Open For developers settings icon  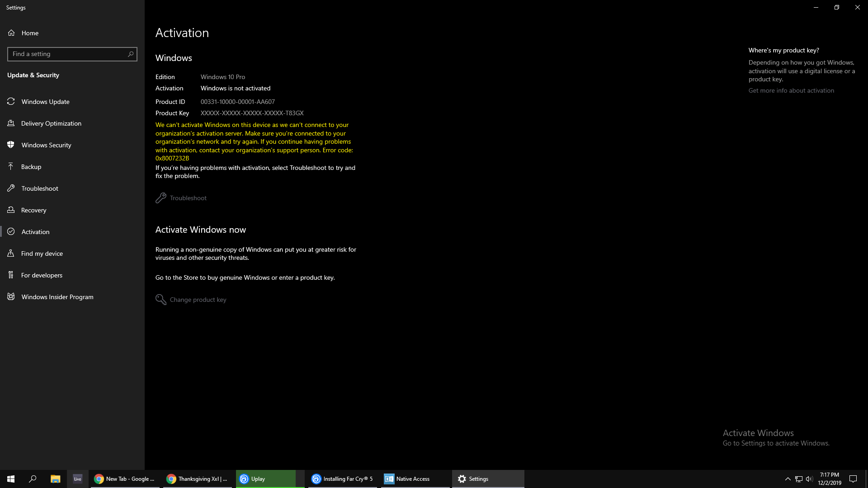[x=11, y=275]
